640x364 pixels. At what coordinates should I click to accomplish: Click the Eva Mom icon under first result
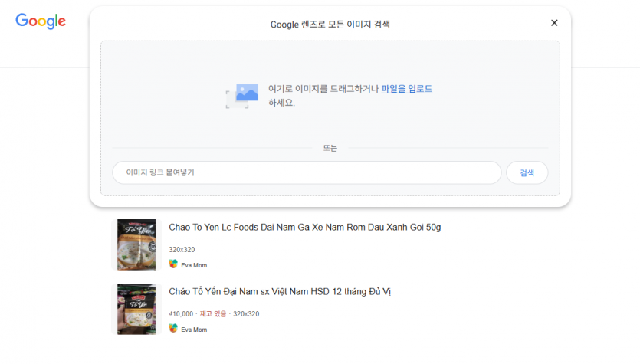click(x=173, y=264)
